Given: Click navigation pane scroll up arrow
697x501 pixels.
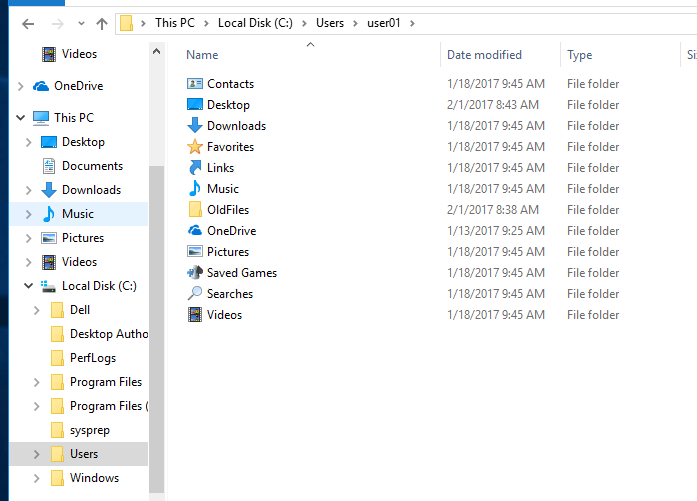Looking at the screenshot, I should 156,52.
